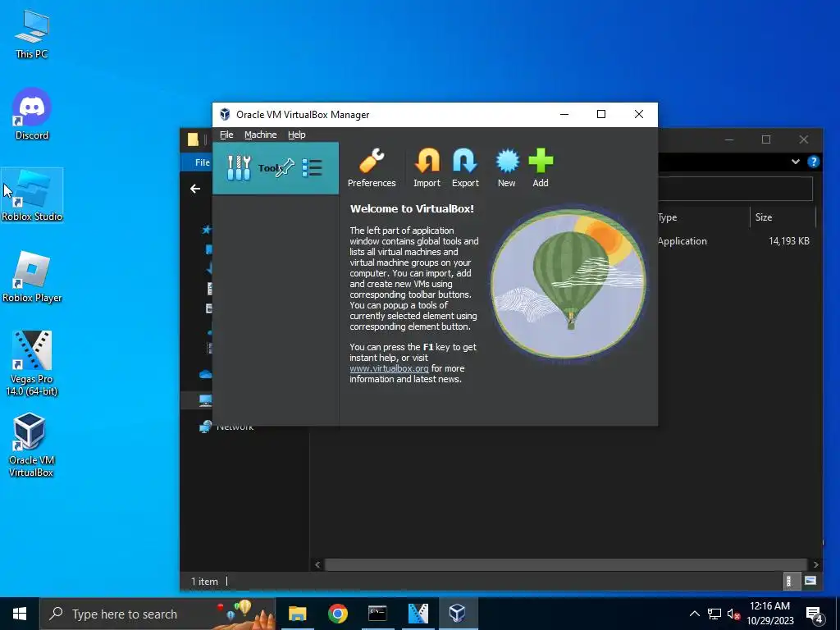This screenshot has height=630, width=840.
Task: Open Google Chrome from the taskbar
Action: coord(337,614)
